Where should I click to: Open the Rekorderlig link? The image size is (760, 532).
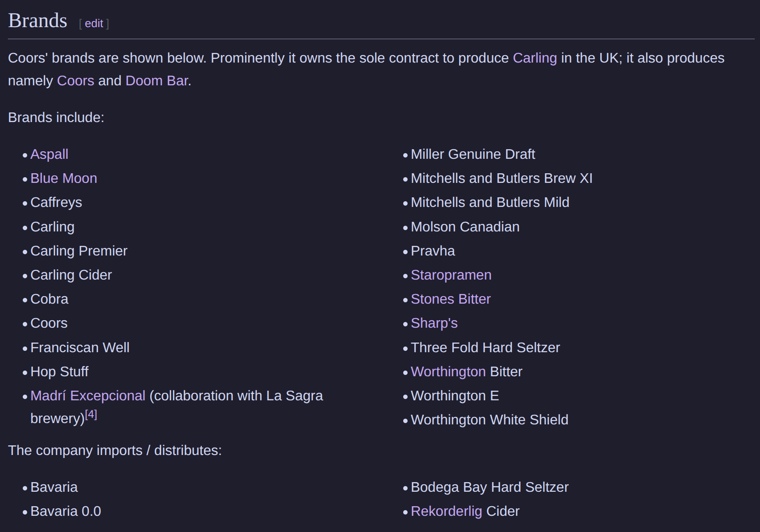446,511
